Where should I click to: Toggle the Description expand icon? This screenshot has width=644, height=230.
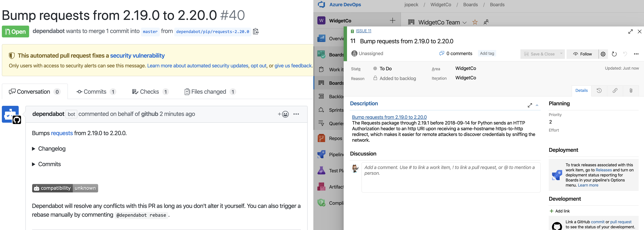coord(537,105)
